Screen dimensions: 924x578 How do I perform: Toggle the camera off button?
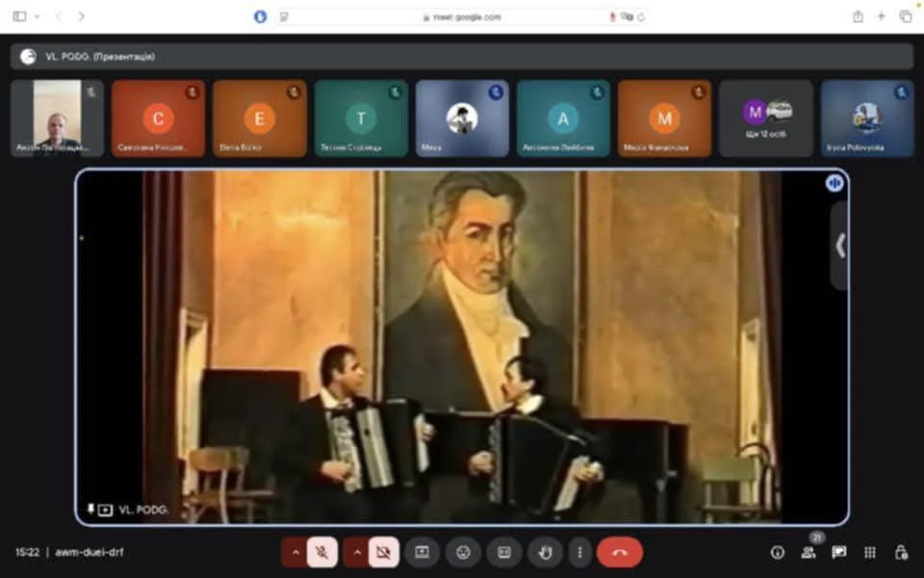[384, 553]
